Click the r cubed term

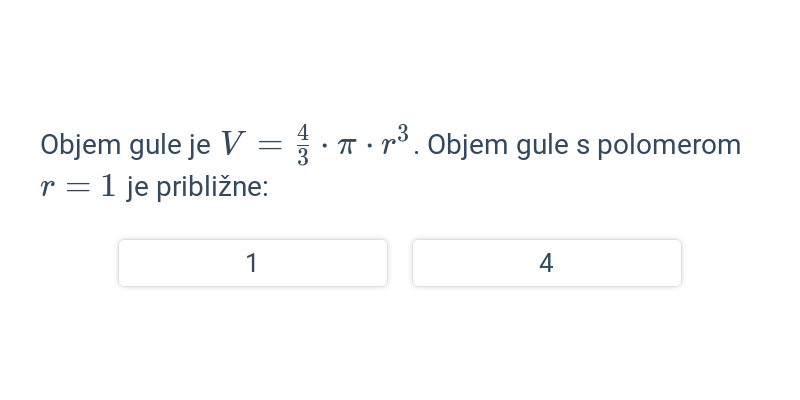(395, 141)
